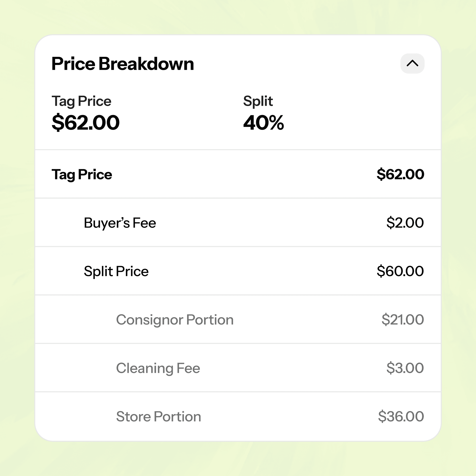The image size is (476, 476).
Task: Click the Store Portion label text
Action: (159, 417)
